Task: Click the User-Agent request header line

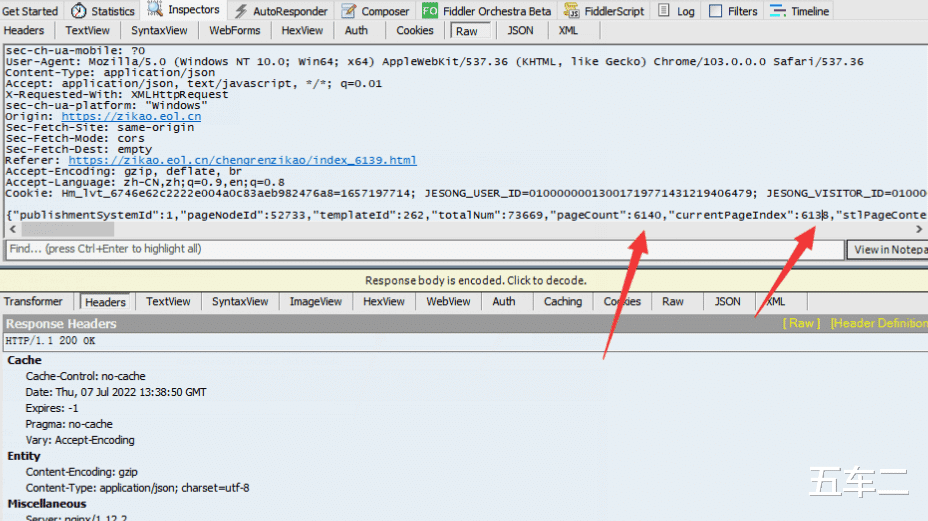Action: tap(434, 62)
